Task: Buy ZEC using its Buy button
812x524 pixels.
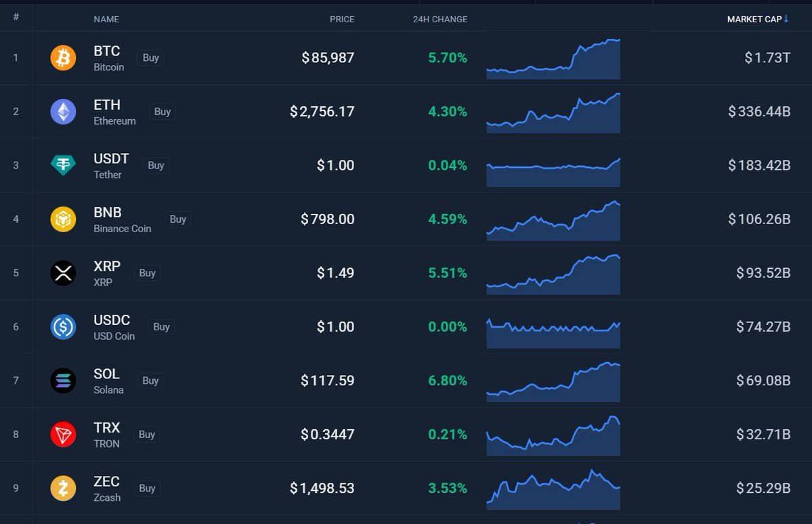Action: click(147, 488)
